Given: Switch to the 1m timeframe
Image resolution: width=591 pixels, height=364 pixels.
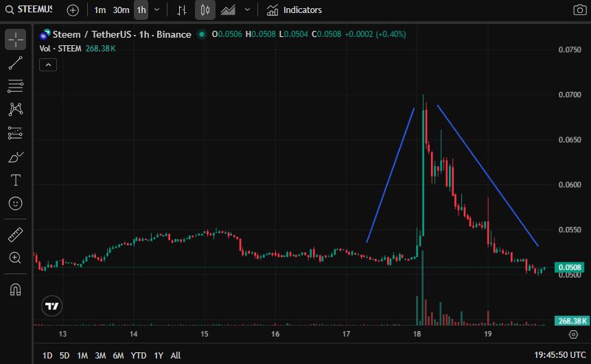Looking at the screenshot, I should (100, 10).
